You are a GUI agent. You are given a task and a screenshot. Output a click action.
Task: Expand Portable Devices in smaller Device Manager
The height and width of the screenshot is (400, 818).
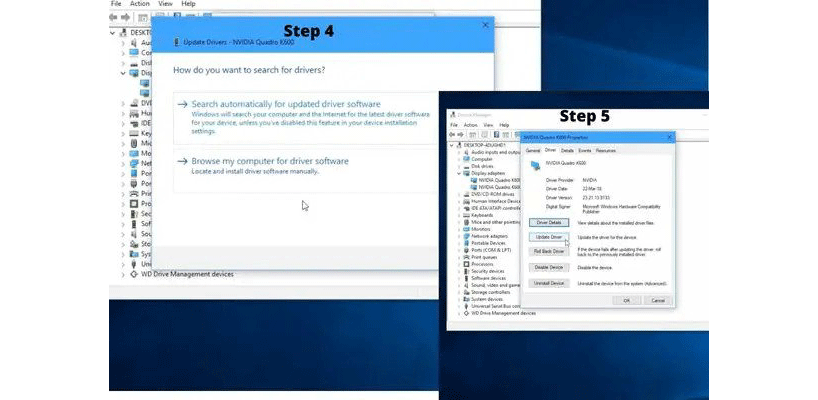tap(459, 243)
